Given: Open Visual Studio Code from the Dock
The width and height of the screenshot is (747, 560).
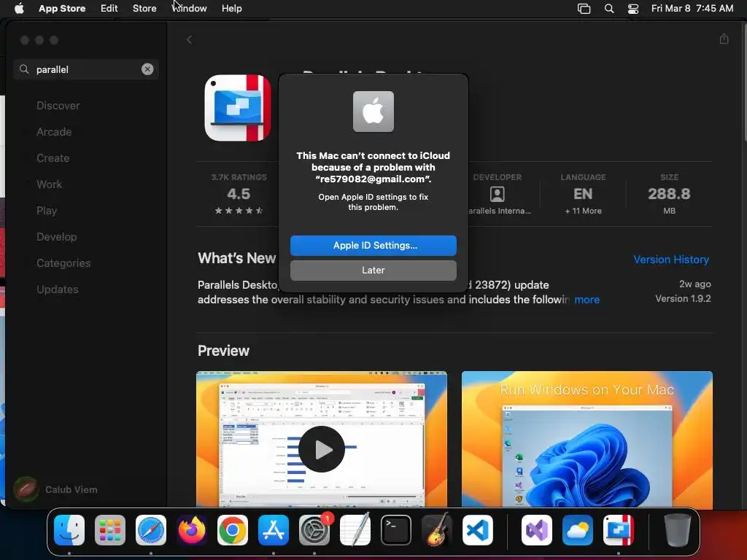Looking at the screenshot, I should click(x=478, y=530).
